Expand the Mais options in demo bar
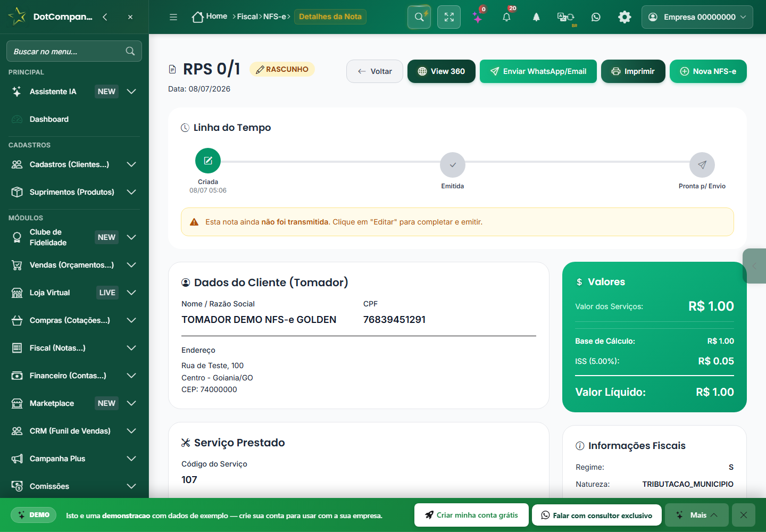This screenshot has height=532, width=766. pos(696,515)
